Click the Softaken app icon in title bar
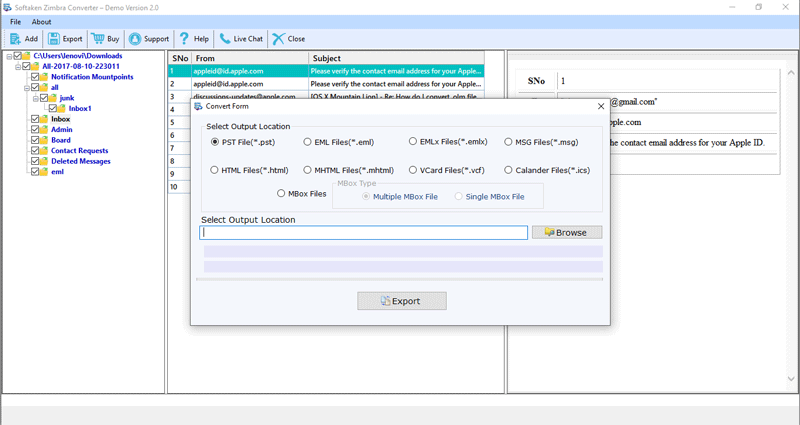The image size is (800, 425). (7, 8)
